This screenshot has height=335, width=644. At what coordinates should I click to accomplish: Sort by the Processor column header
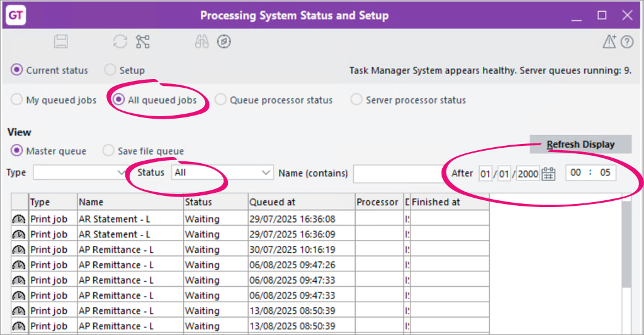tap(380, 202)
